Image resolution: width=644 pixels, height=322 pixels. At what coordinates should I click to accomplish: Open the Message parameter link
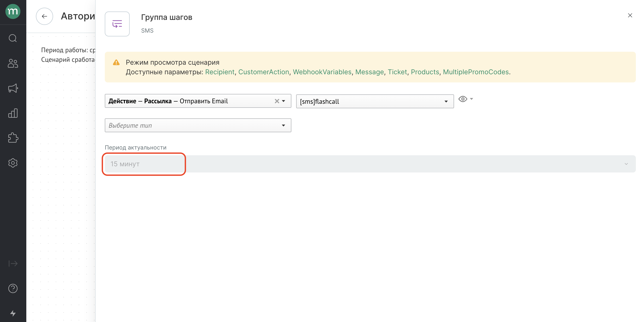point(370,72)
